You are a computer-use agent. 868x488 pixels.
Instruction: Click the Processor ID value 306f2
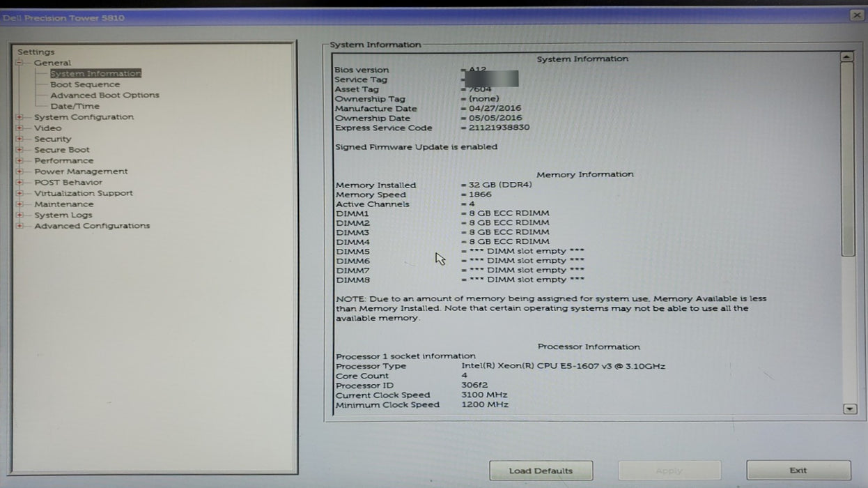coord(474,386)
